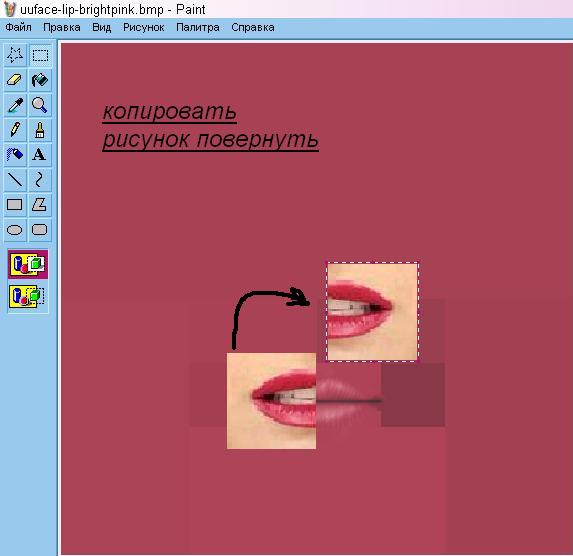Choose the Ellipse tool
Viewport: 573px width, 556px height.
pos(15,230)
